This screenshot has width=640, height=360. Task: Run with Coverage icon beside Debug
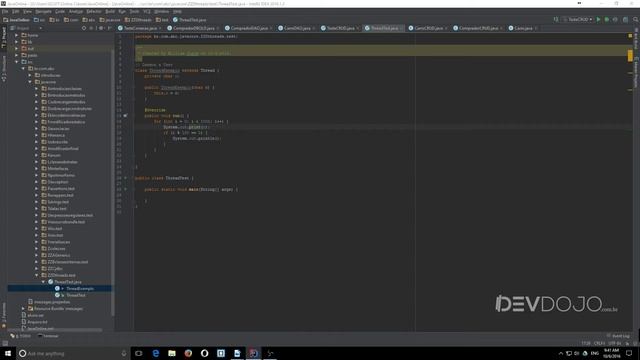tap(616, 19)
